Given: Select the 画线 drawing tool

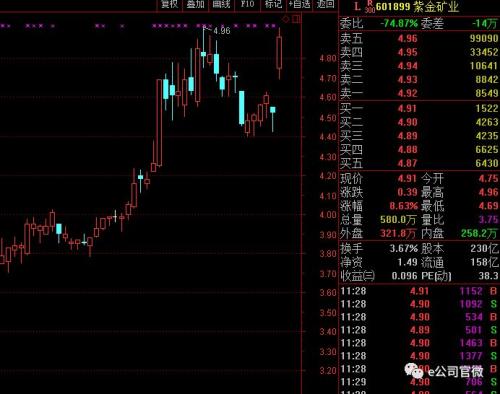Looking at the screenshot, I should 221,5.
